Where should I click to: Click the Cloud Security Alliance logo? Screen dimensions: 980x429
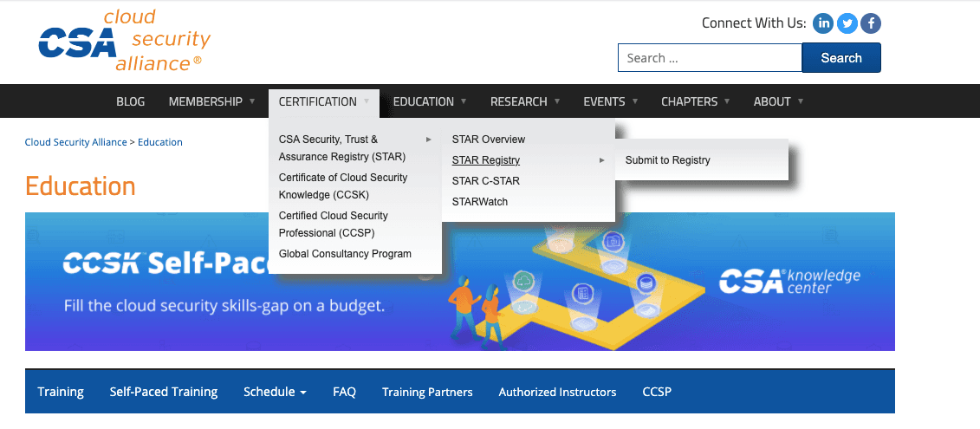tap(125, 41)
